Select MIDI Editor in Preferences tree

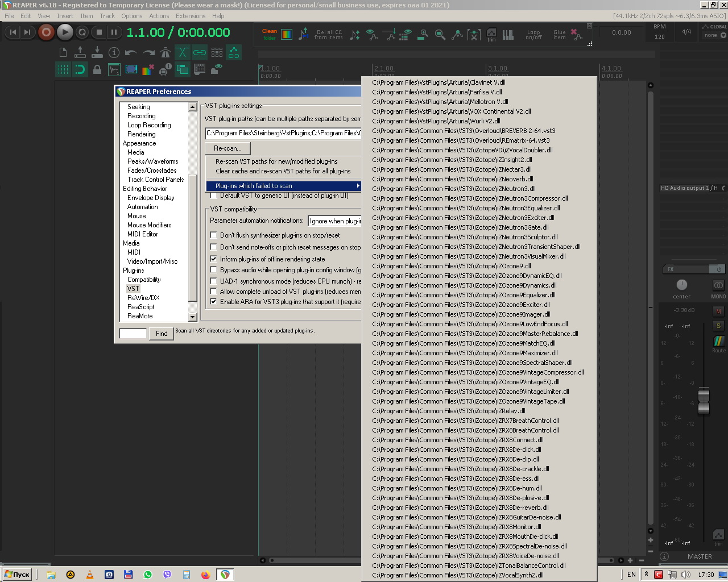(143, 234)
